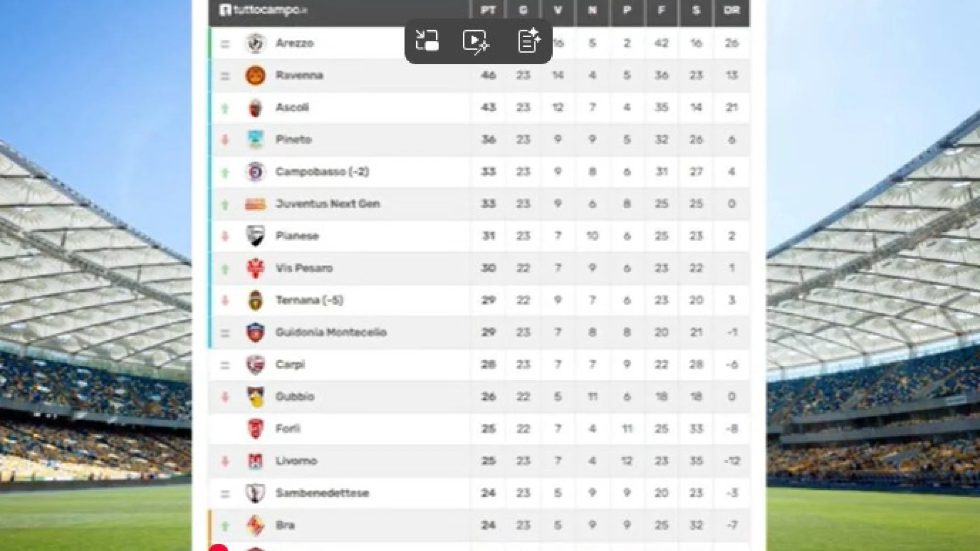Click the Vis Pesaro team crest
The height and width of the screenshot is (551, 980).
point(255,268)
